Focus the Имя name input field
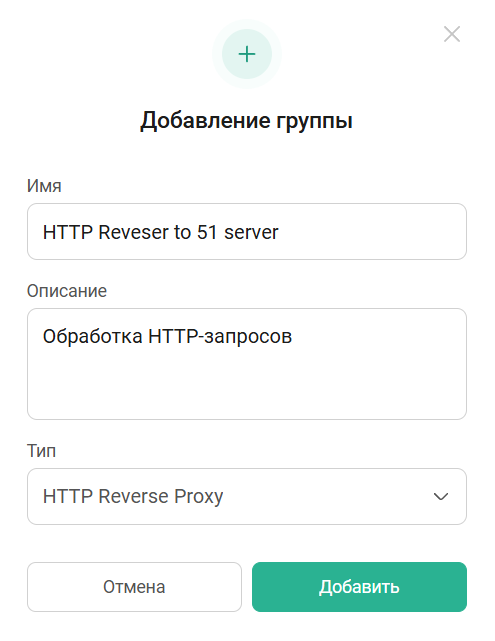 (247, 231)
